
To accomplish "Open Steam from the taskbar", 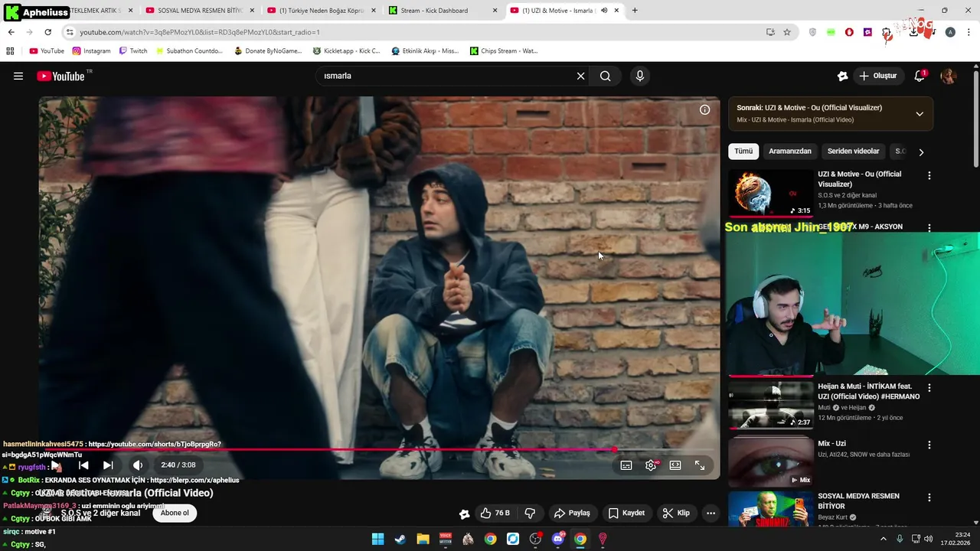I will (x=400, y=539).
